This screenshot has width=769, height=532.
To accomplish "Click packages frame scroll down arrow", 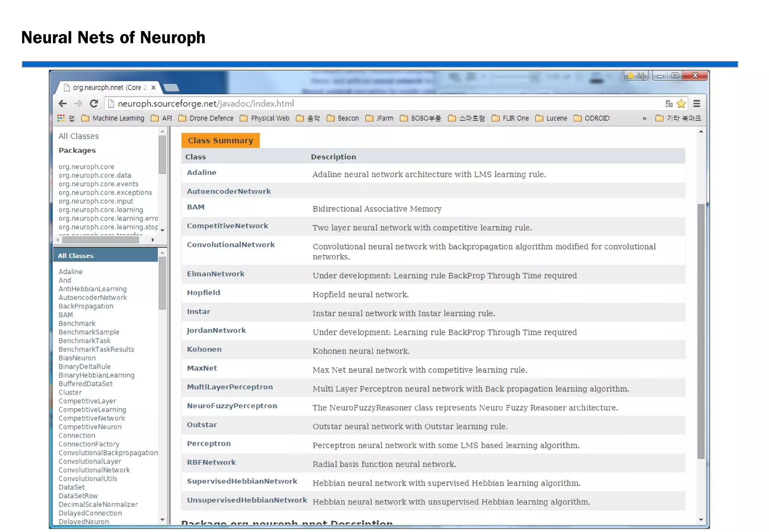I will pos(162,230).
